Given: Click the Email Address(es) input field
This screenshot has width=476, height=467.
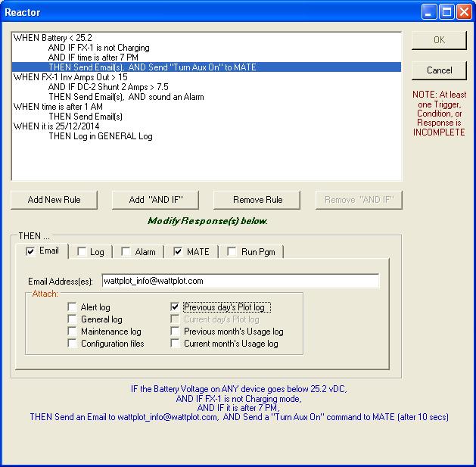Looking at the screenshot, I should (x=239, y=281).
